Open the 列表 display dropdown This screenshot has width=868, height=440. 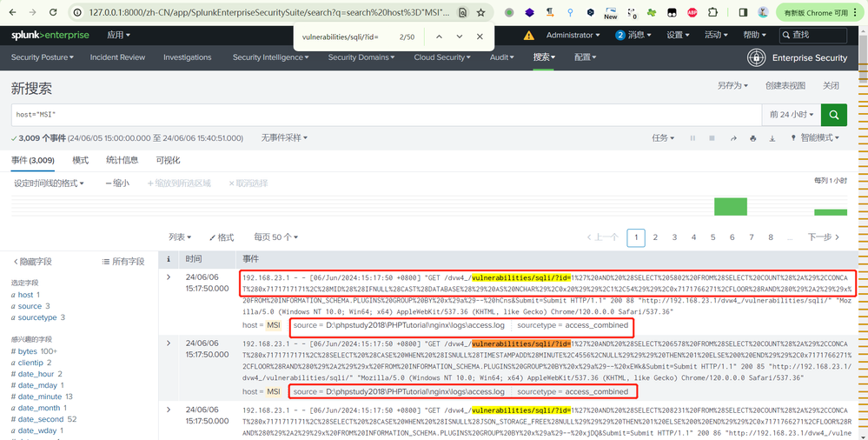[x=180, y=237]
